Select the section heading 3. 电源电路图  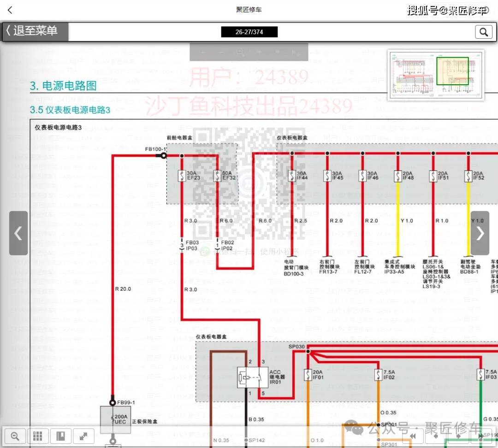click(63, 86)
